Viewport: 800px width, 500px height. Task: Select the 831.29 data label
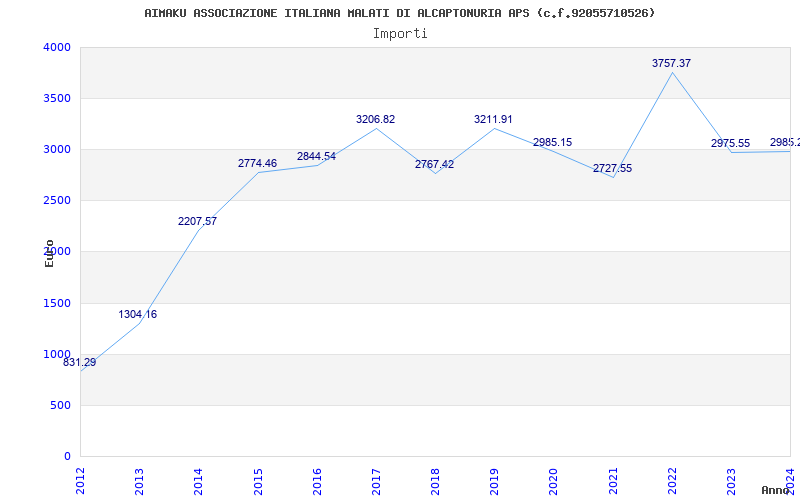coord(80,363)
